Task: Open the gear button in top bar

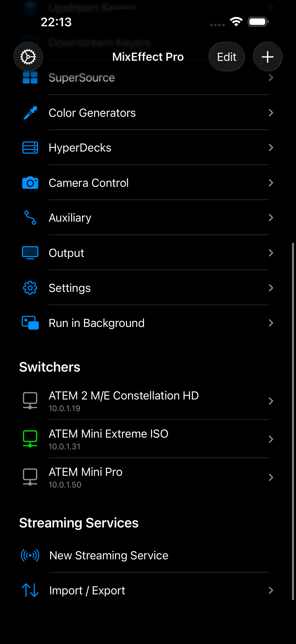Action: 28,57
